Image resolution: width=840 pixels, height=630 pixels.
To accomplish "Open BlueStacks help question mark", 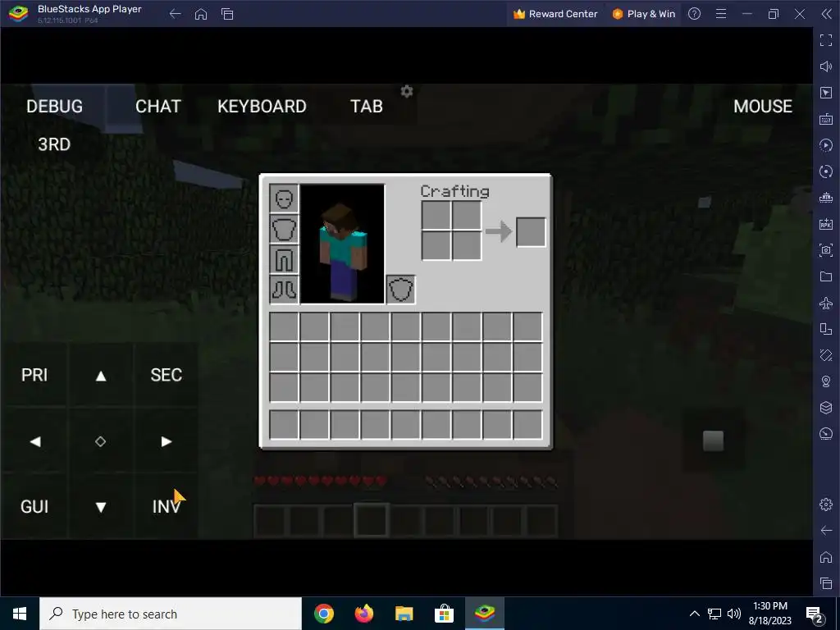I will [694, 14].
